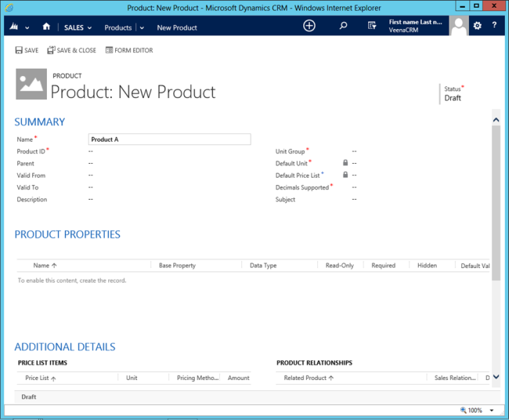Image resolution: width=509 pixels, height=420 pixels.
Task: Click the Base Property column header
Action: pyautogui.click(x=177, y=266)
